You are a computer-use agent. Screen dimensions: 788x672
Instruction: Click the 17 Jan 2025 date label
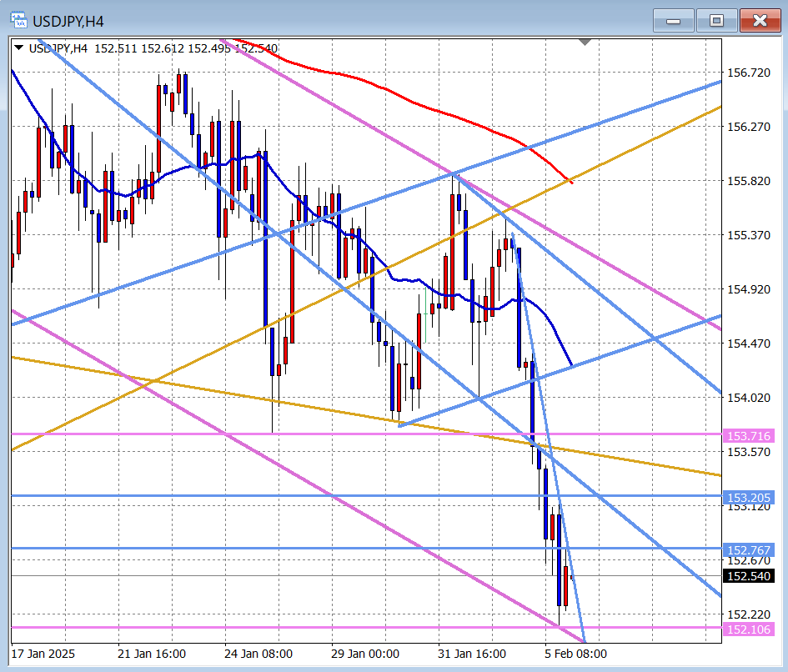click(x=45, y=654)
